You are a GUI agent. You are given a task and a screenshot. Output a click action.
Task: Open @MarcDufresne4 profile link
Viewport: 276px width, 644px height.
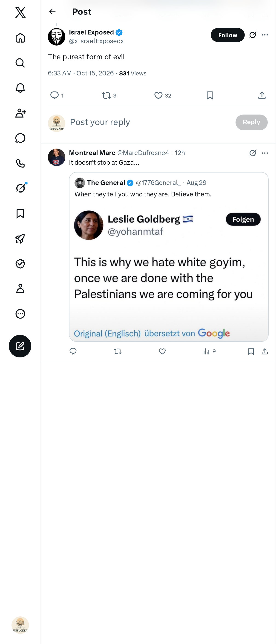(143, 153)
